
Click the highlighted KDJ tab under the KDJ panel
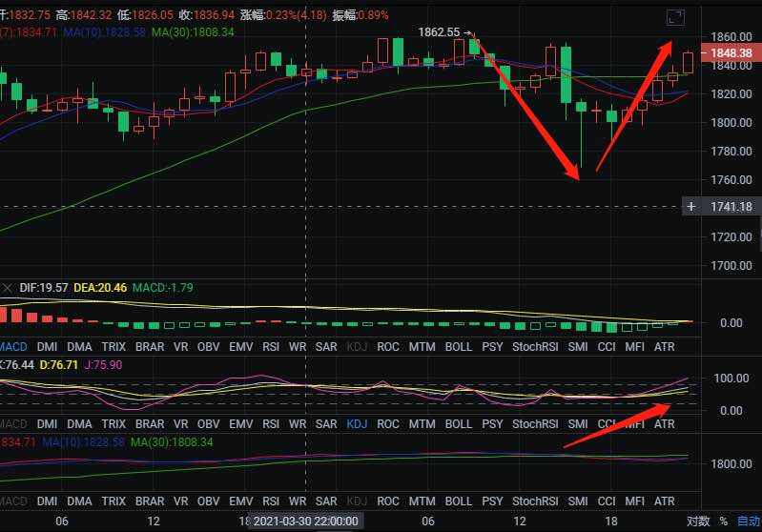pyautogui.click(x=357, y=424)
